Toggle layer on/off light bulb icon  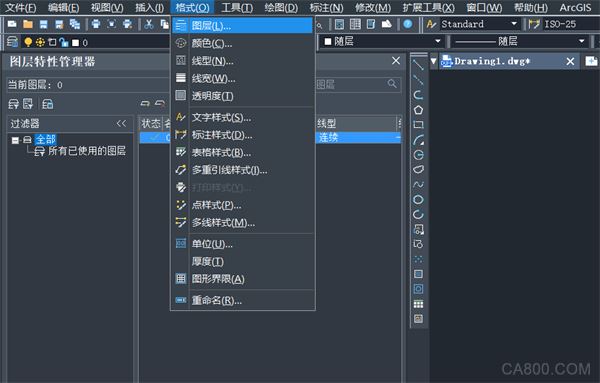28,42
